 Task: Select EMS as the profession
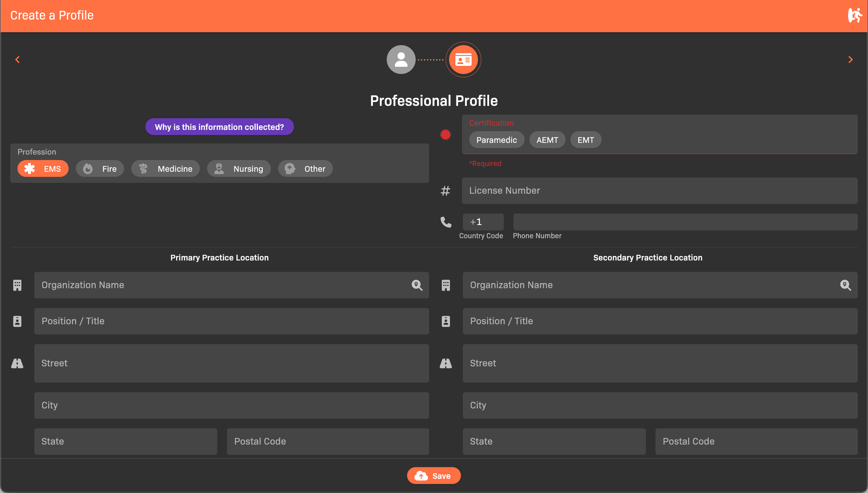click(x=43, y=169)
